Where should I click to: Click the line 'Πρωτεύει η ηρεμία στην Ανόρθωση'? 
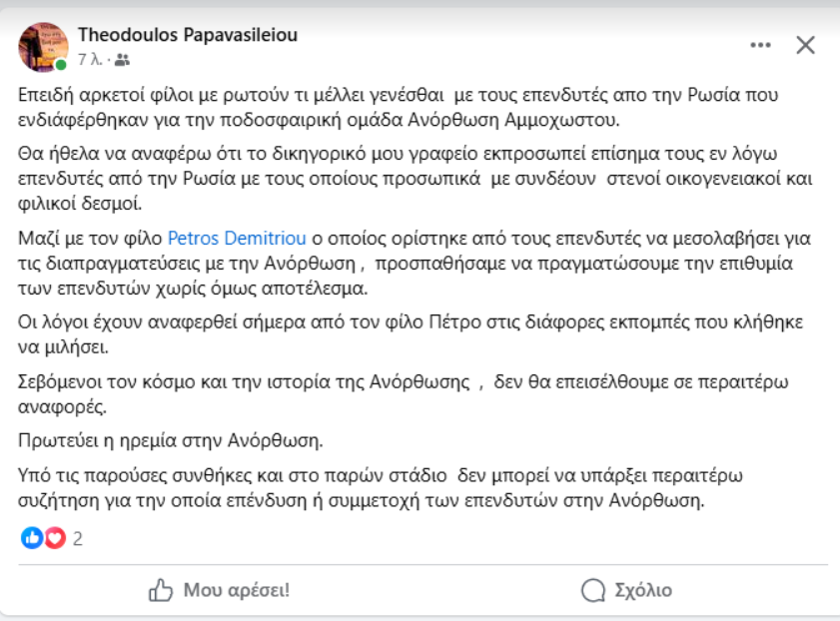[171, 440]
